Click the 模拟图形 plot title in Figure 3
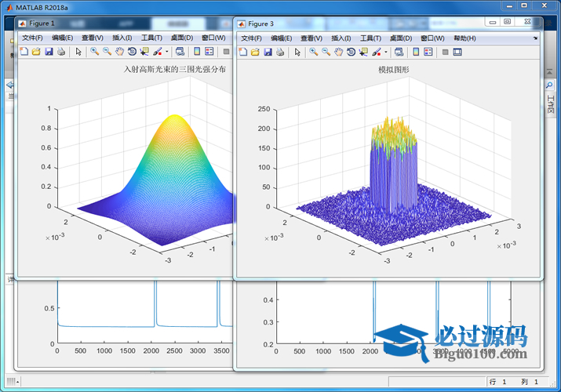 click(x=394, y=70)
